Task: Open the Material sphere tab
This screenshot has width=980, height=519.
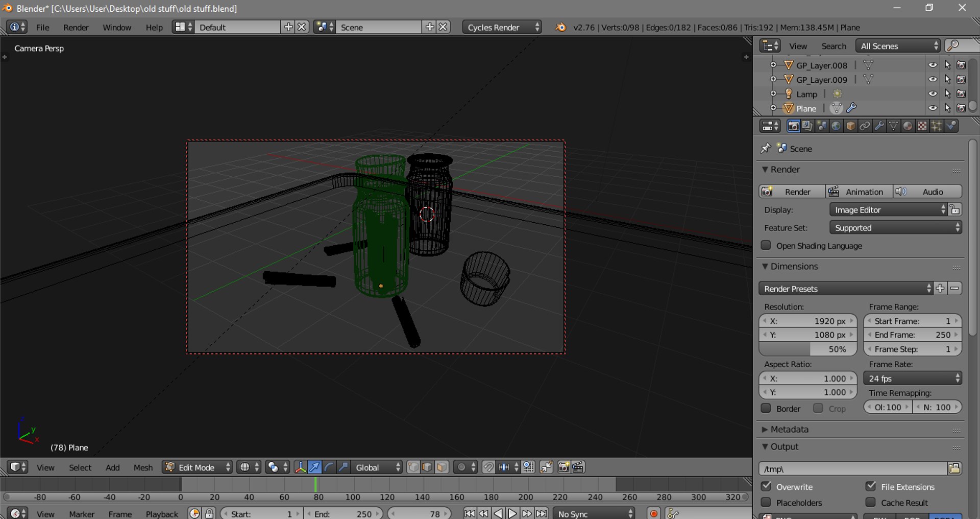Action: tap(908, 126)
